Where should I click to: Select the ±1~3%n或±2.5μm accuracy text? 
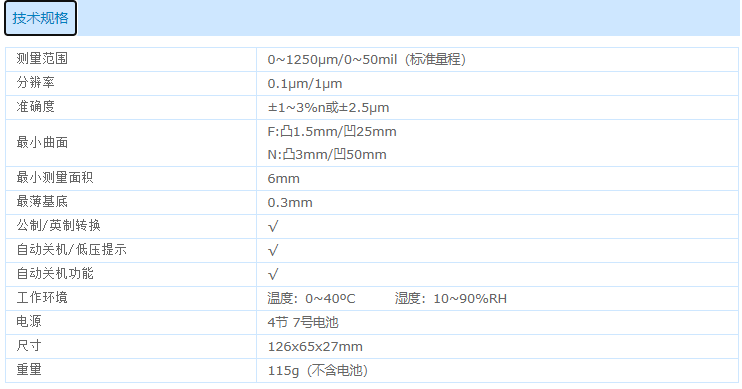pos(328,108)
